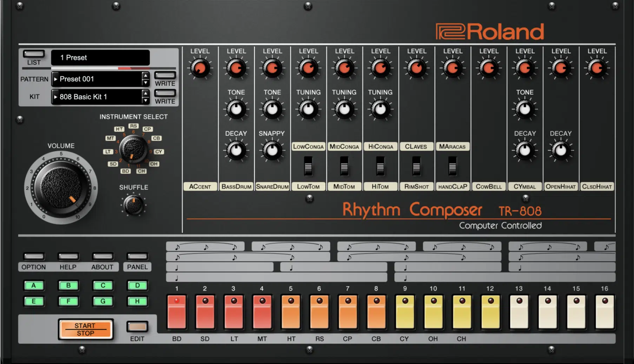The width and height of the screenshot is (634, 364).
Task: Select the BD instrument label on selector
Action: tap(125, 171)
